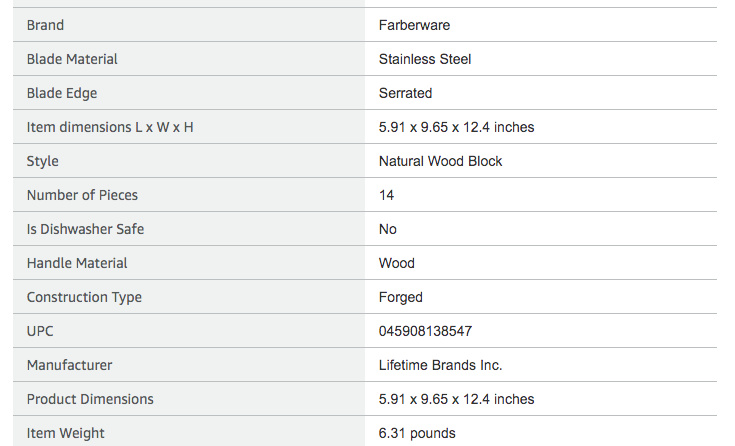735x446 pixels.
Task: Select the Natural Wood Block value
Action: 440,161
